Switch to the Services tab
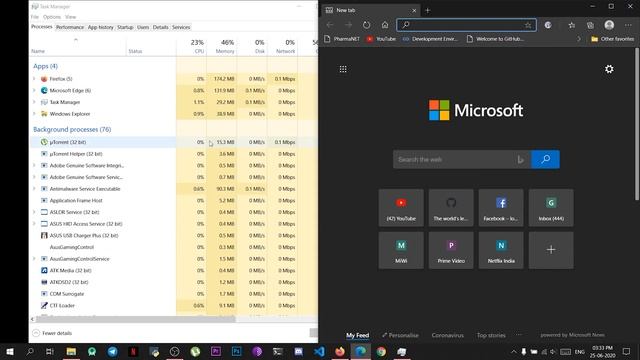This screenshot has width=640, height=360. (181, 27)
